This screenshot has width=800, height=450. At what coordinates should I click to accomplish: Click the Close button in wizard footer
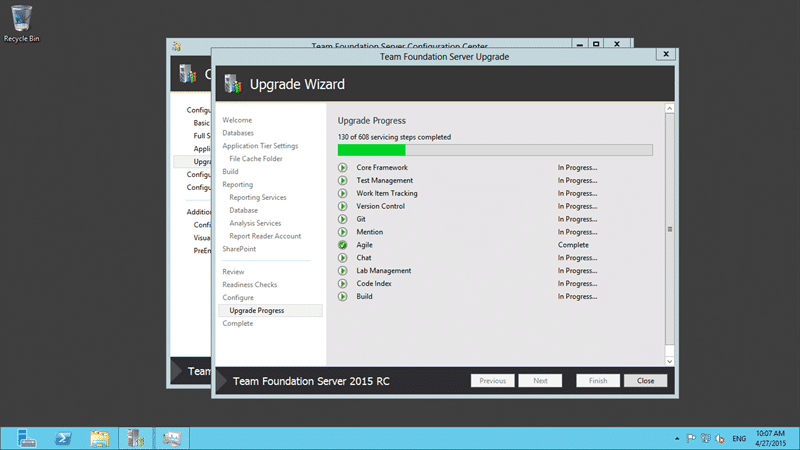pyautogui.click(x=645, y=381)
